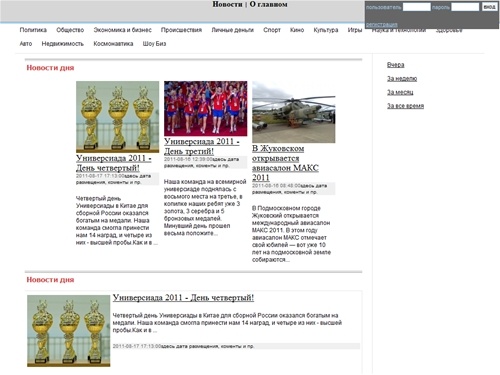Click timestamp 2011-08-16 08:48:00 under МАКС article
500x375 pixels.
click(x=276, y=185)
